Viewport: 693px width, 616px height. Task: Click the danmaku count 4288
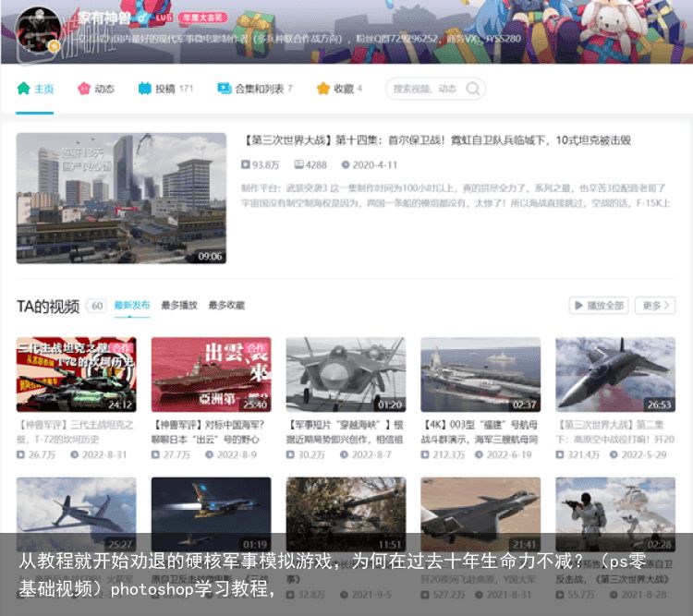[x=310, y=164]
